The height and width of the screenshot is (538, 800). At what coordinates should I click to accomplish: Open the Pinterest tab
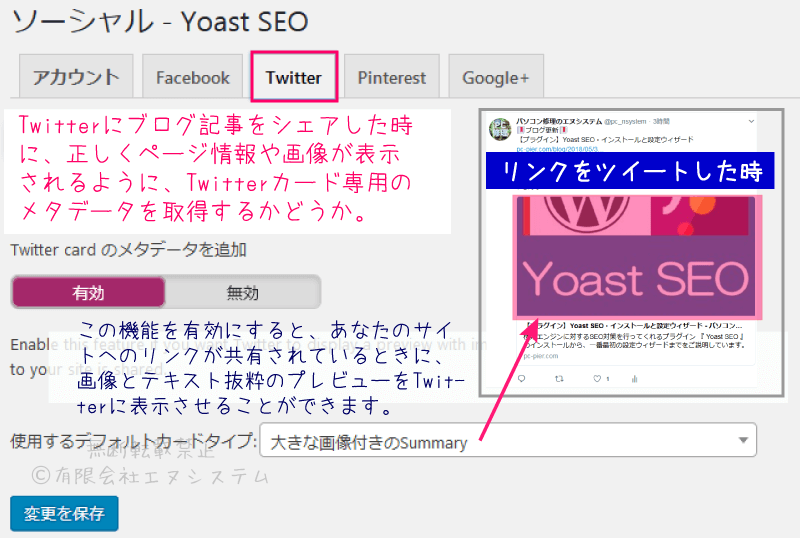pos(391,77)
